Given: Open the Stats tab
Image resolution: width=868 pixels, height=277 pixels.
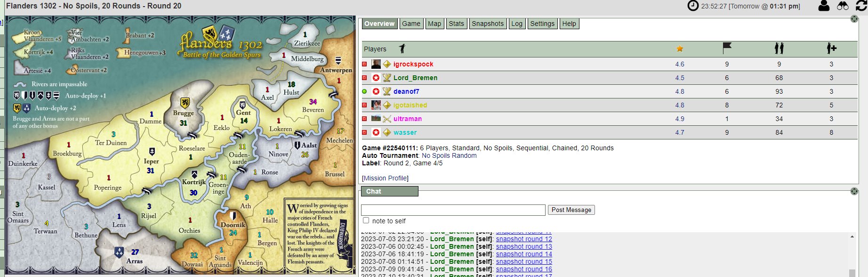Looking at the screenshot, I should pos(456,24).
